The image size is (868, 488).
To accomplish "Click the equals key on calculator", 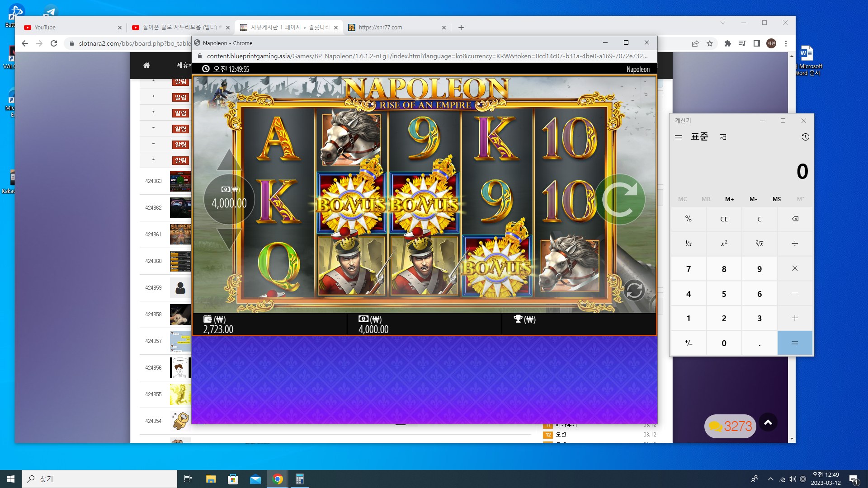I will pos(795,343).
